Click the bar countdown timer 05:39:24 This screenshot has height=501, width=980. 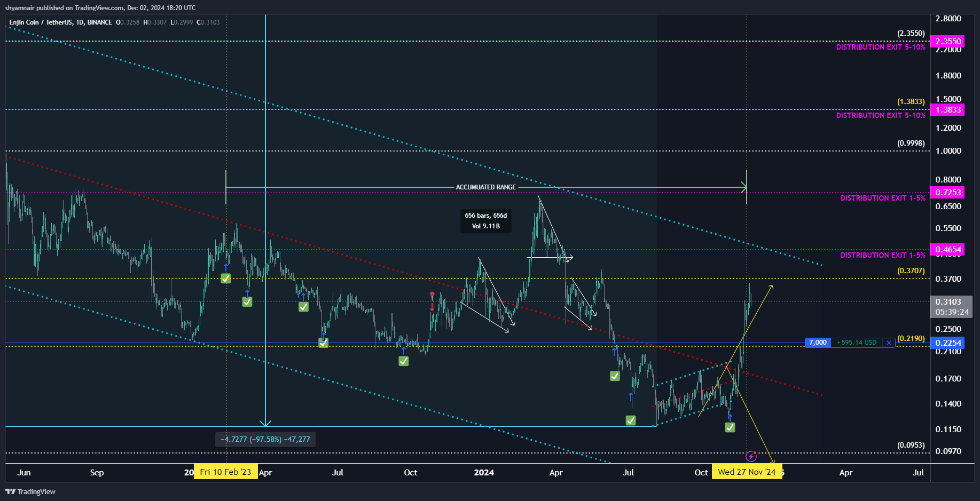[x=952, y=312]
